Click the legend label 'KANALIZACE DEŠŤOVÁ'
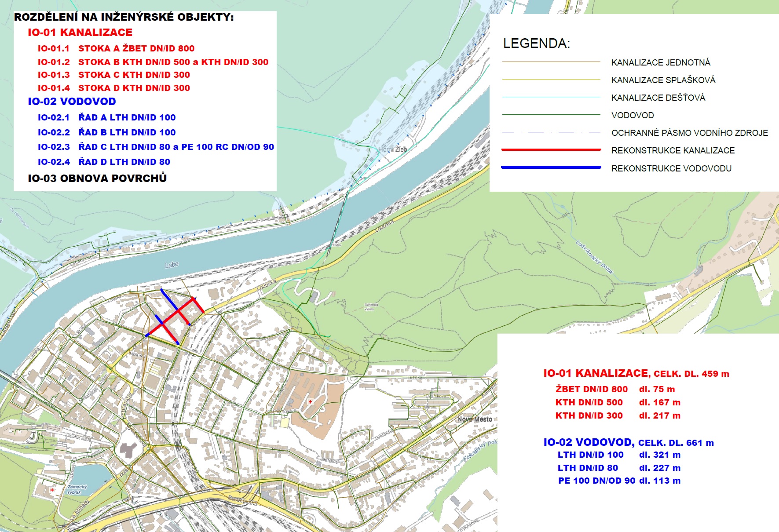 (658, 98)
